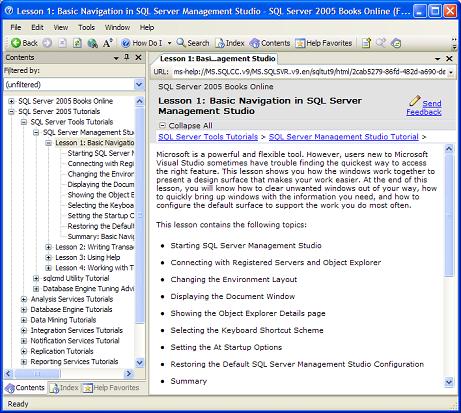Click the Refresh page icon

pos(77,43)
